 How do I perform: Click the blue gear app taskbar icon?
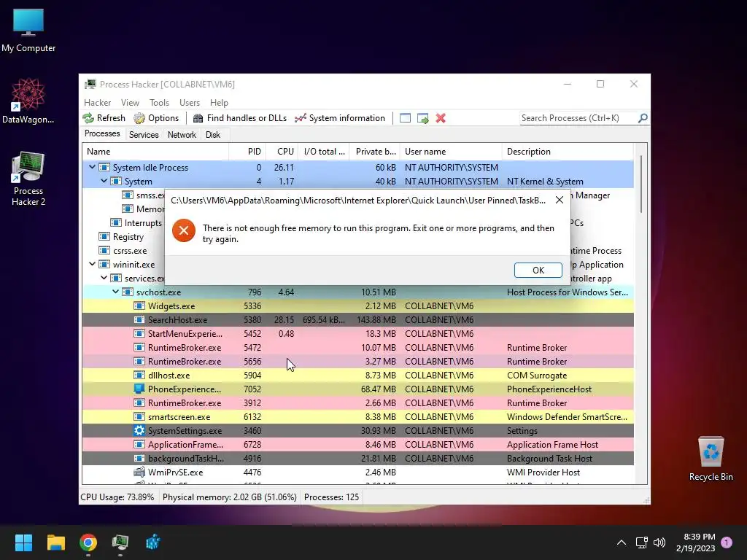[x=152, y=542]
